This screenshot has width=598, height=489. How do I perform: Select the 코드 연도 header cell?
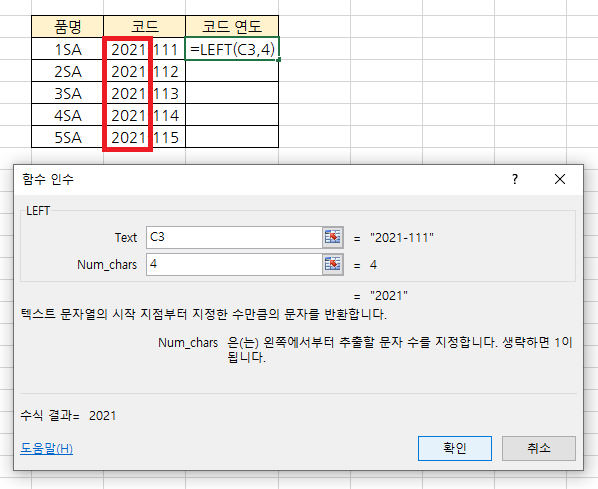(x=232, y=26)
